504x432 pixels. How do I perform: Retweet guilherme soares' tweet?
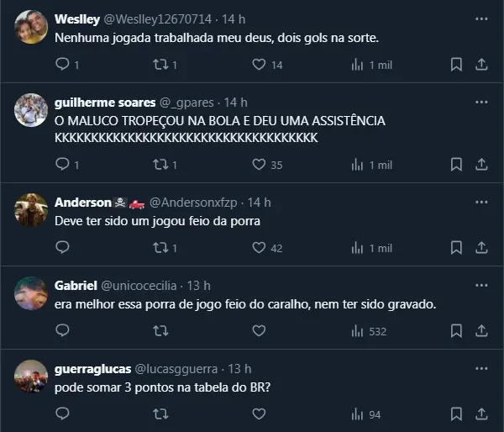(160, 165)
